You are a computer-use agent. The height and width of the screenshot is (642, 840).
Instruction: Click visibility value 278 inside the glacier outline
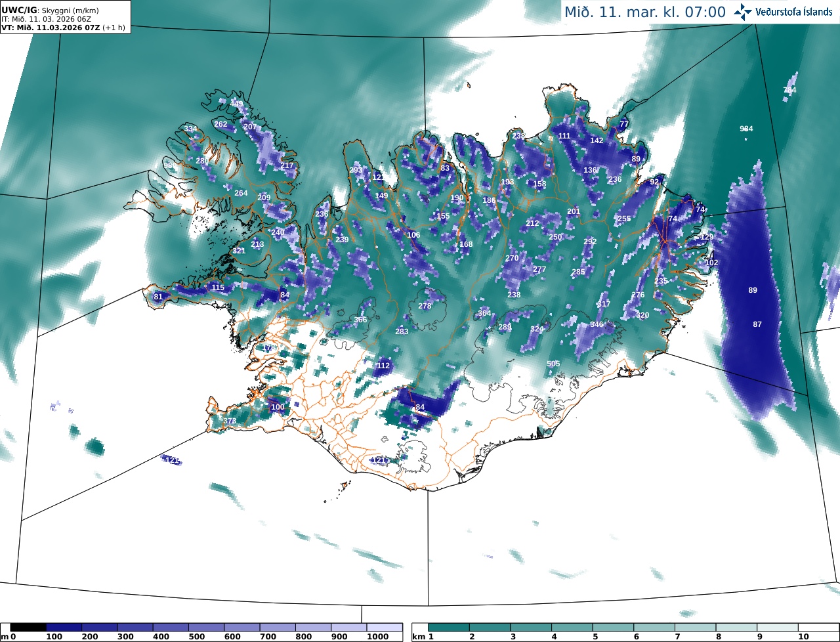pyautogui.click(x=425, y=306)
